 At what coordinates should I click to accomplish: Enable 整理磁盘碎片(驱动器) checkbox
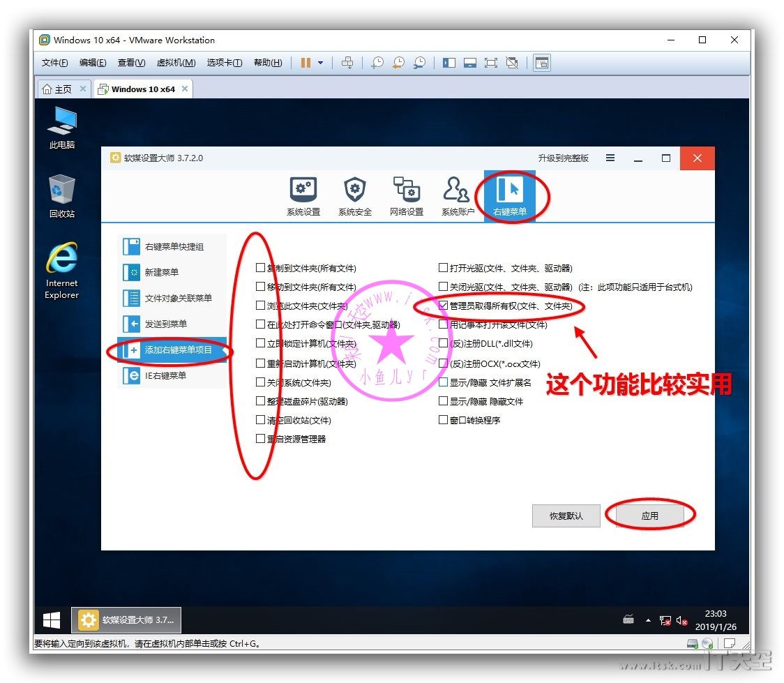[260, 401]
